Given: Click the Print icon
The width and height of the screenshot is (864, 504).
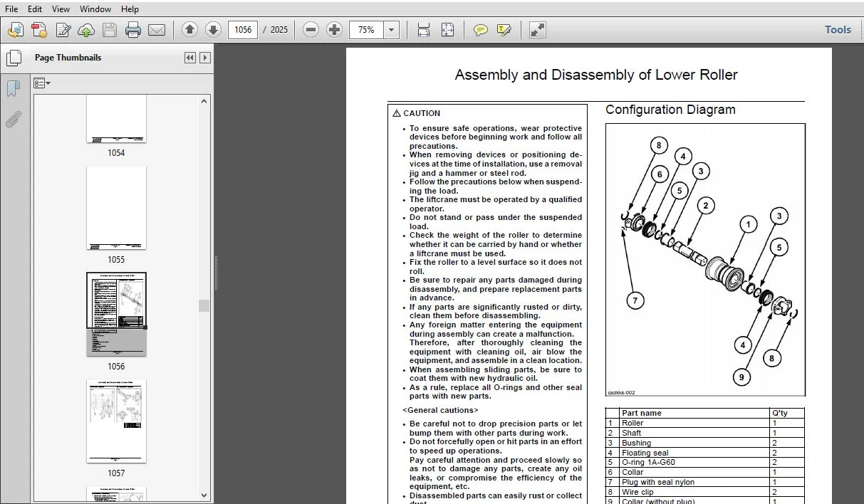Looking at the screenshot, I should [x=133, y=30].
